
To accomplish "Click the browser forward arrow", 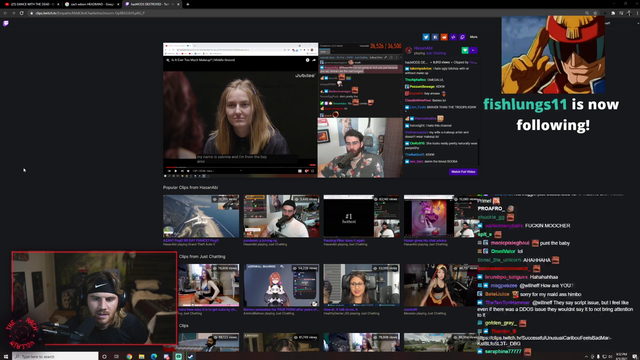I will point(13,13).
